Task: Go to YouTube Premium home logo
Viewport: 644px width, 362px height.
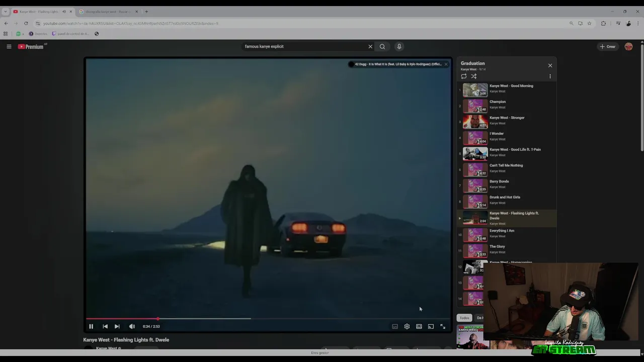Action: (x=31, y=46)
